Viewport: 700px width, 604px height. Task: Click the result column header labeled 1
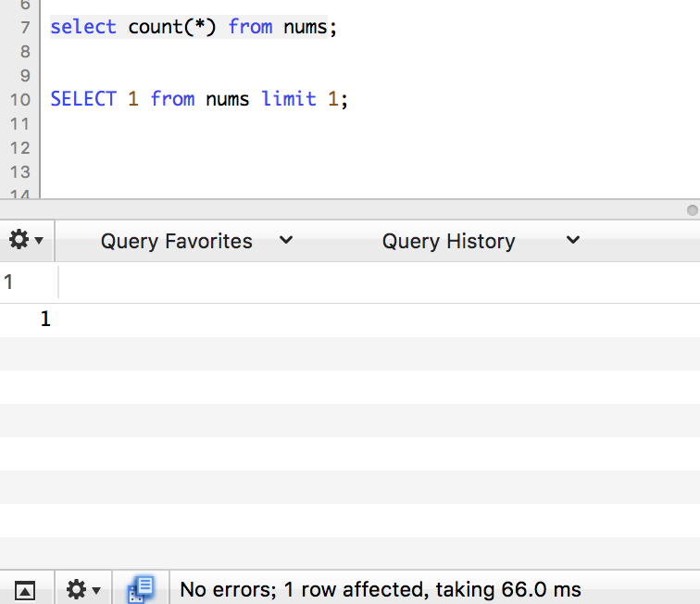click(9, 283)
